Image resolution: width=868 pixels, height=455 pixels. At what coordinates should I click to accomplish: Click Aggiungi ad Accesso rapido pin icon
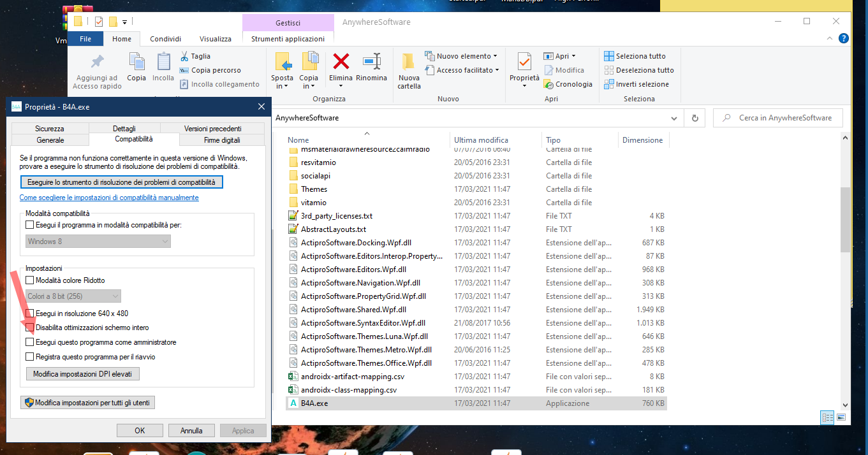click(x=98, y=62)
